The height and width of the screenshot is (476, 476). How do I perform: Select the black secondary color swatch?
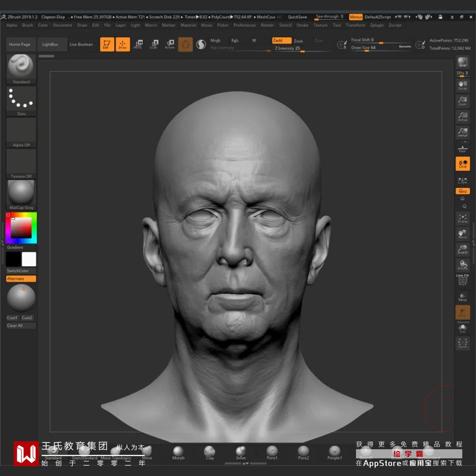click(13, 259)
